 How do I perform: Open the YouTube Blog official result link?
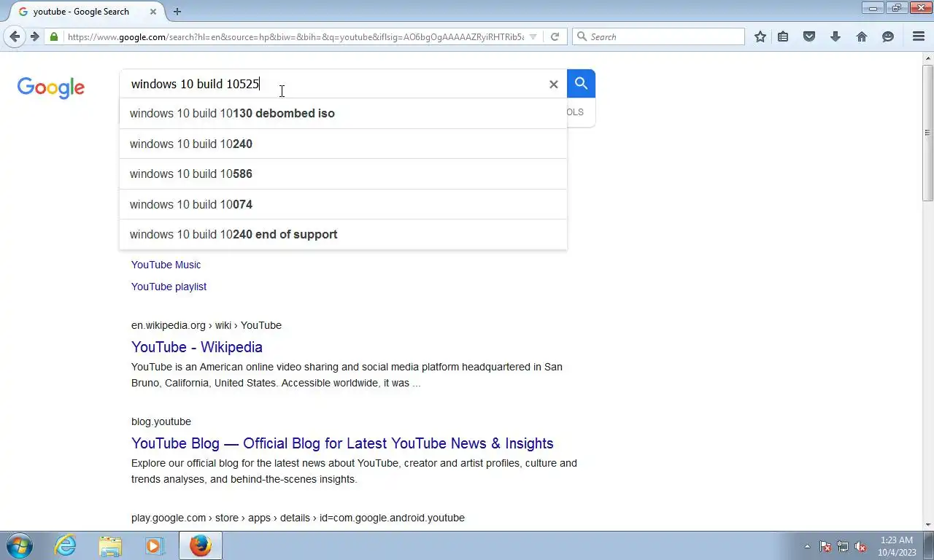tap(342, 443)
